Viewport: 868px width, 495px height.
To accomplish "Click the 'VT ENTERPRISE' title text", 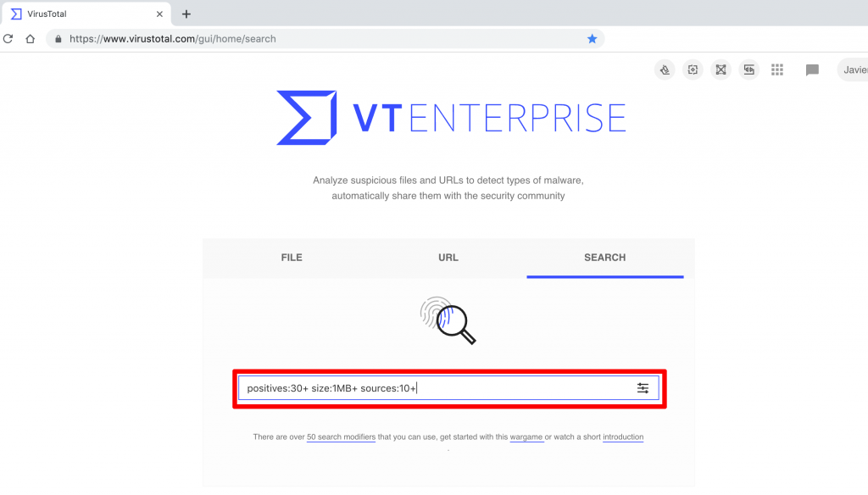I will (489, 118).
